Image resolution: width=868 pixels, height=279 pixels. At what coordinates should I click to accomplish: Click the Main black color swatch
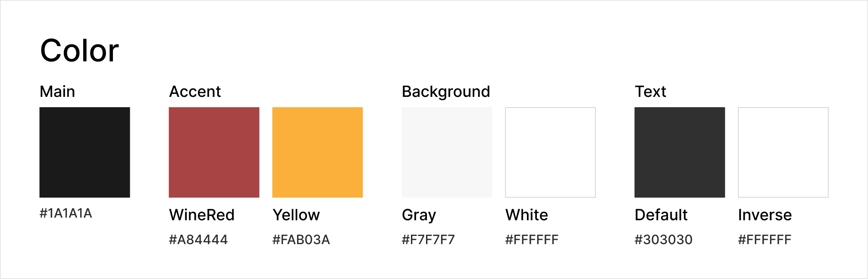(x=85, y=152)
